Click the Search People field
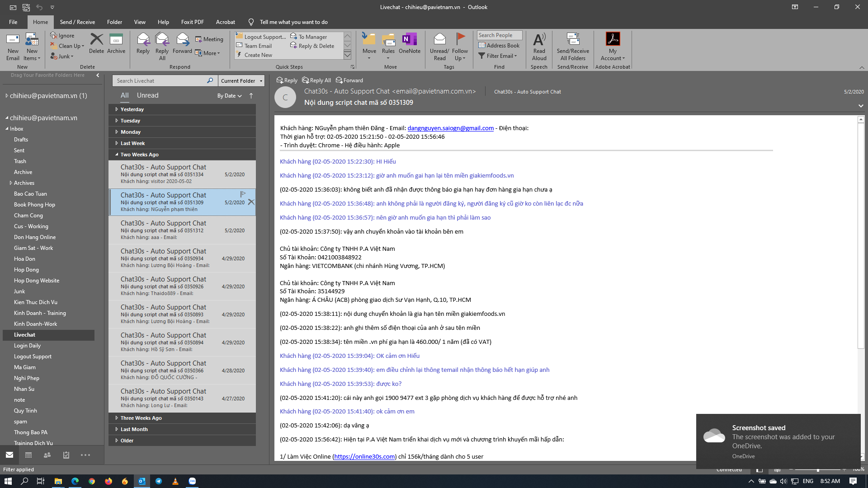868x488 pixels. [x=500, y=35]
